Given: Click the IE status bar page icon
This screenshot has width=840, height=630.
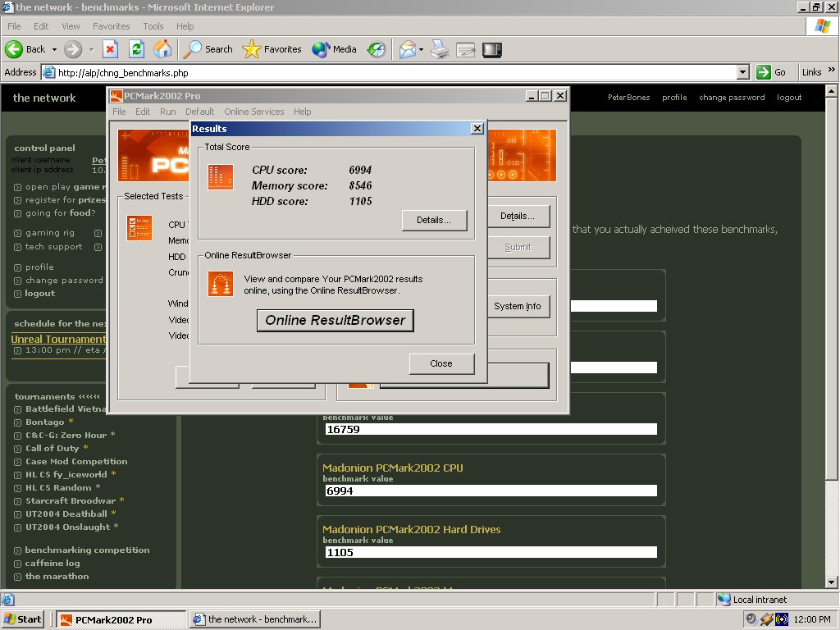Looking at the screenshot, I should pyautogui.click(x=8, y=600).
